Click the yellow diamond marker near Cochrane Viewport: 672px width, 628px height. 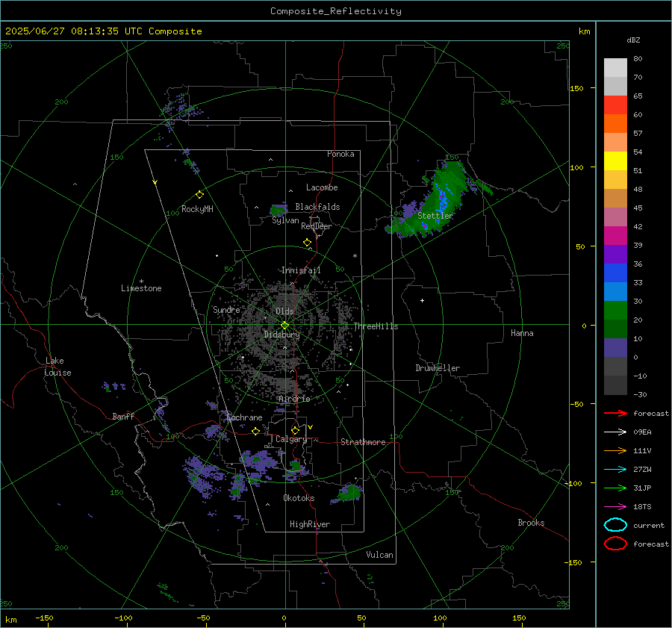coord(255,431)
